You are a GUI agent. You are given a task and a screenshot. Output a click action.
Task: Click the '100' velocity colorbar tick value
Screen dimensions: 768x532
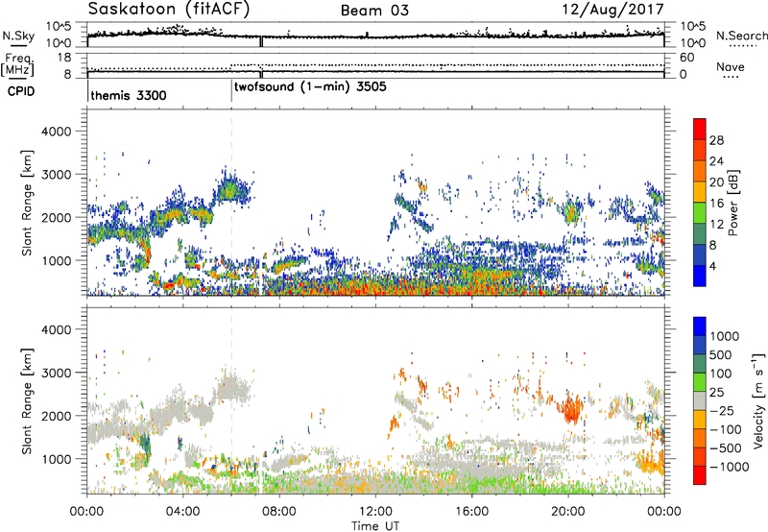[x=721, y=374]
